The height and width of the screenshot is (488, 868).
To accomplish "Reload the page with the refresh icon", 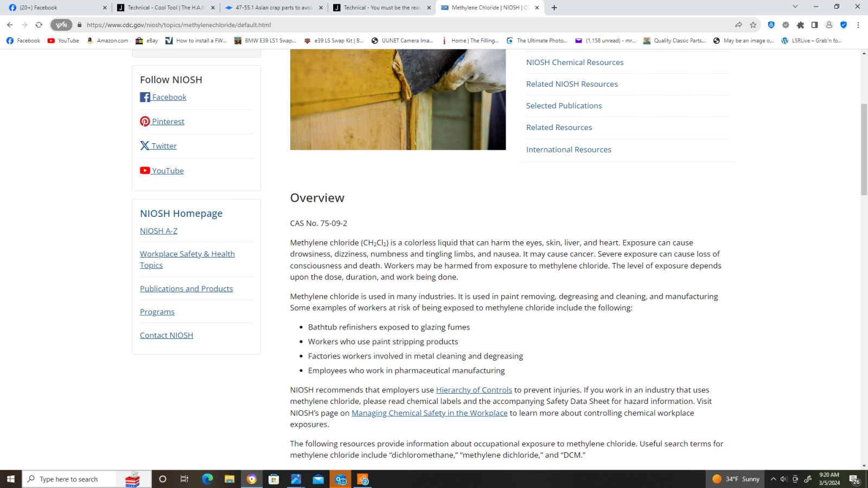I will click(x=39, y=25).
